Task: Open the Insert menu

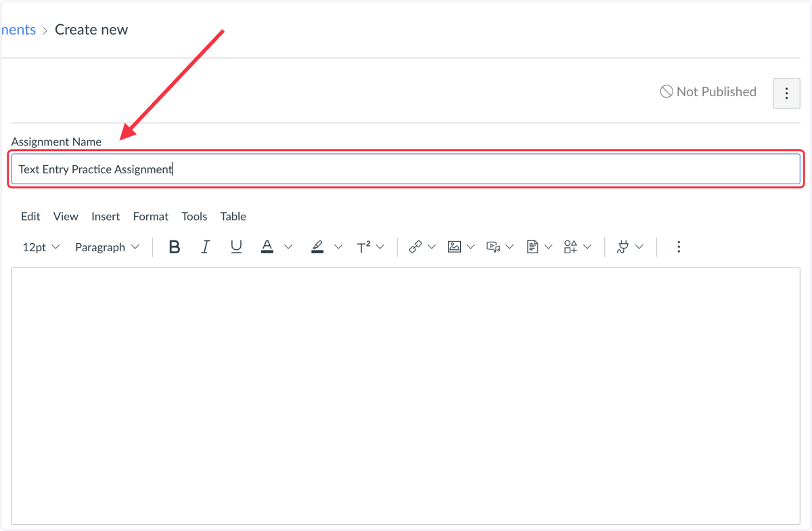Action: (106, 217)
